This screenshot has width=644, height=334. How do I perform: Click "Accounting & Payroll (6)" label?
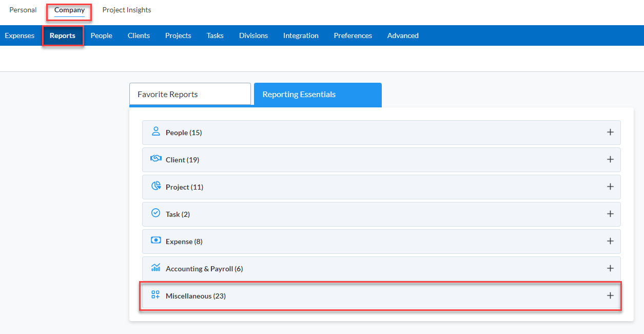[204, 269]
